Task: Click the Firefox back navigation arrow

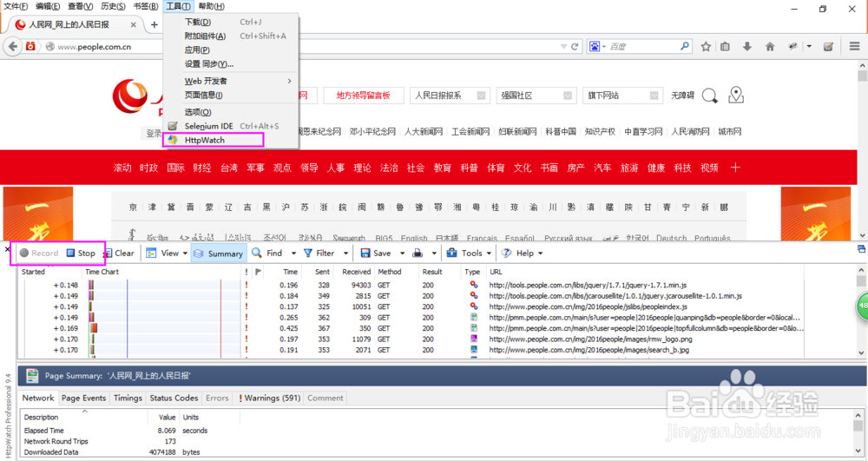Action: [x=13, y=47]
